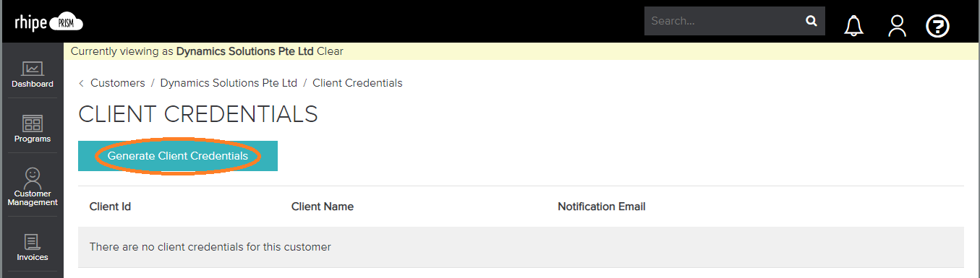This screenshot has height=278, width=980.
Task: Open the help question mark icon
Action: [938, 27]
